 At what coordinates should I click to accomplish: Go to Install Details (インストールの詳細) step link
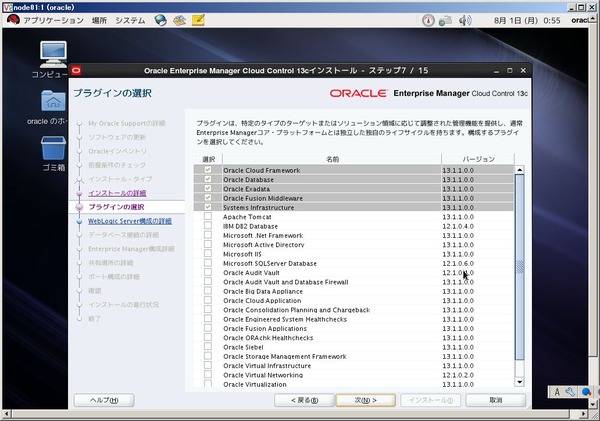point(117,193)
